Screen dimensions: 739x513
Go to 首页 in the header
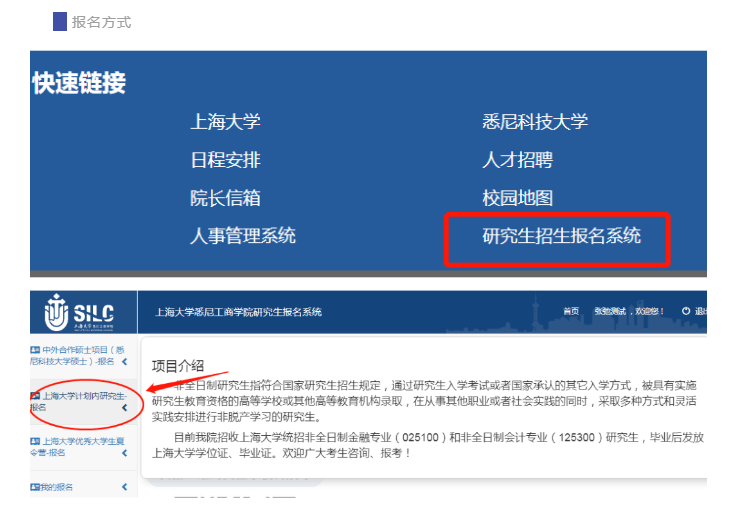point(571,311)
